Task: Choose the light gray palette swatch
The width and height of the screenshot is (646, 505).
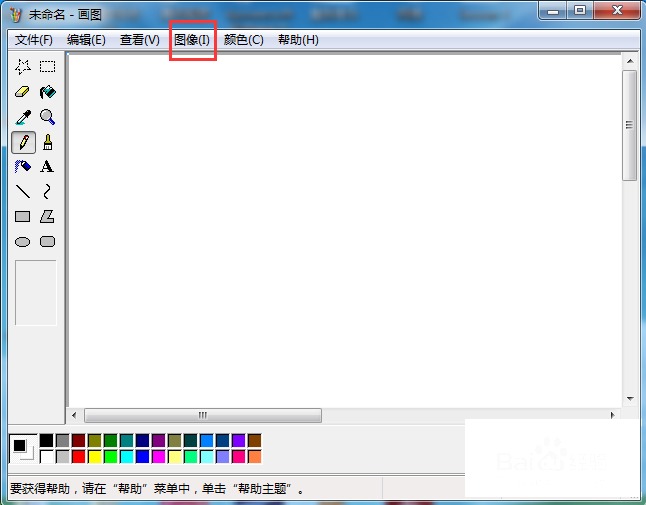Action: pos(63,456)
